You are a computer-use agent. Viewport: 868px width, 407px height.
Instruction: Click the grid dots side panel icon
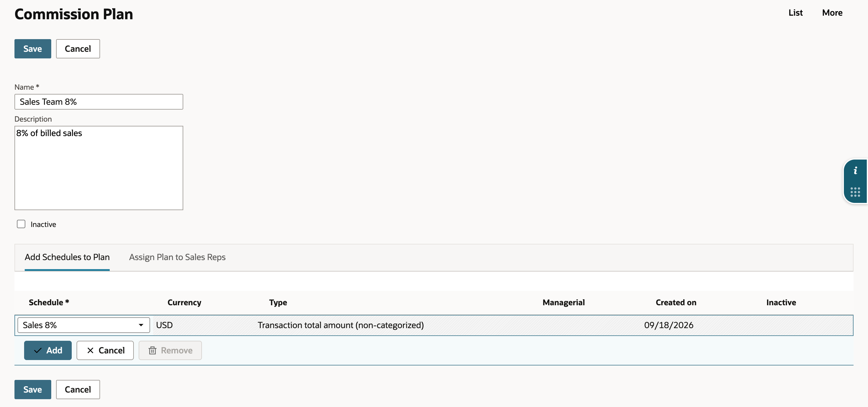click(855, 192)
